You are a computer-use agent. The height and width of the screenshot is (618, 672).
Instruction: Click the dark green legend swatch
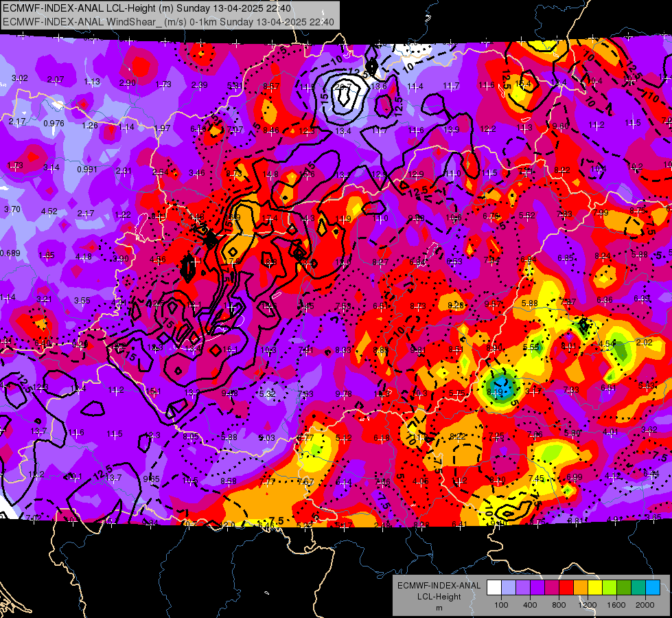click(623, 588)
